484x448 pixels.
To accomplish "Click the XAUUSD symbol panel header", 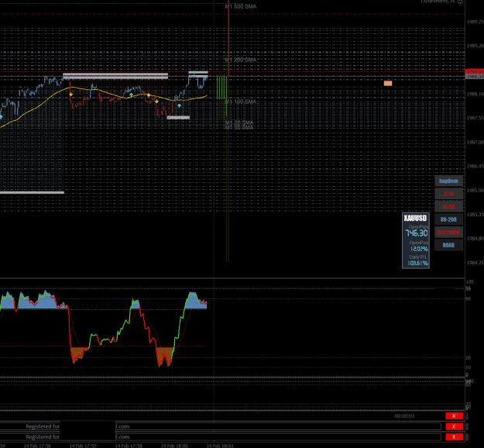I will [416, 218].
